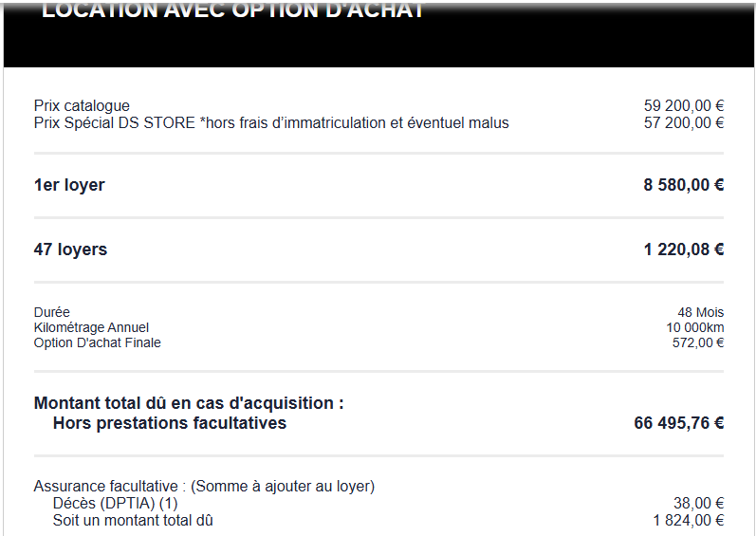This screenshot has width=756, height=536.
Task: Select the 59 200,00 € catalogue price
Action: (683, 106)
